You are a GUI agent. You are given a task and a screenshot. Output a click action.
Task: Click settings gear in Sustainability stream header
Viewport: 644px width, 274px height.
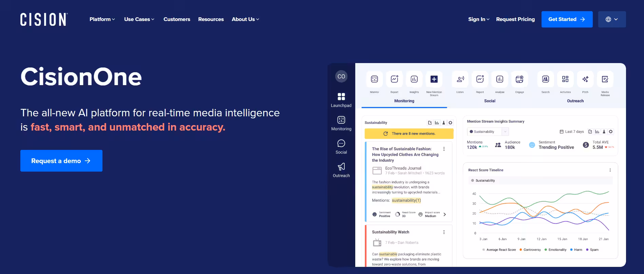pyautogui.click(x=450, y=123)
